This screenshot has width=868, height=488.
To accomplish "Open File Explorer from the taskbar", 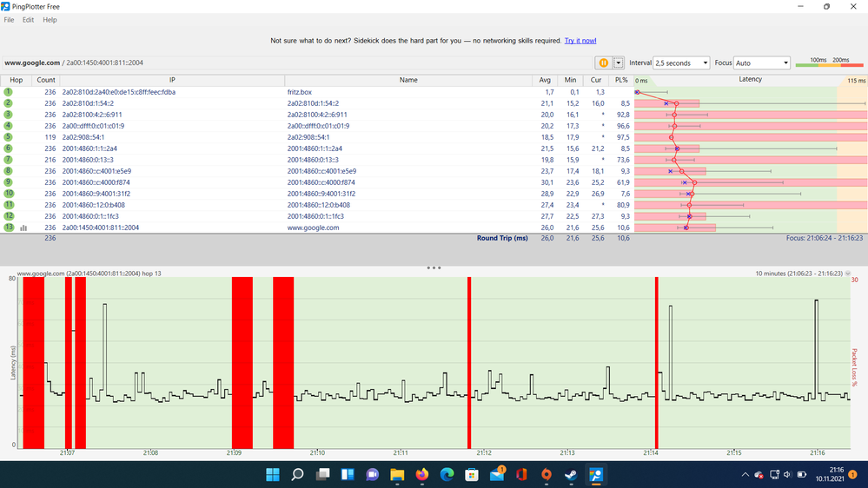I will coord(397,475).
